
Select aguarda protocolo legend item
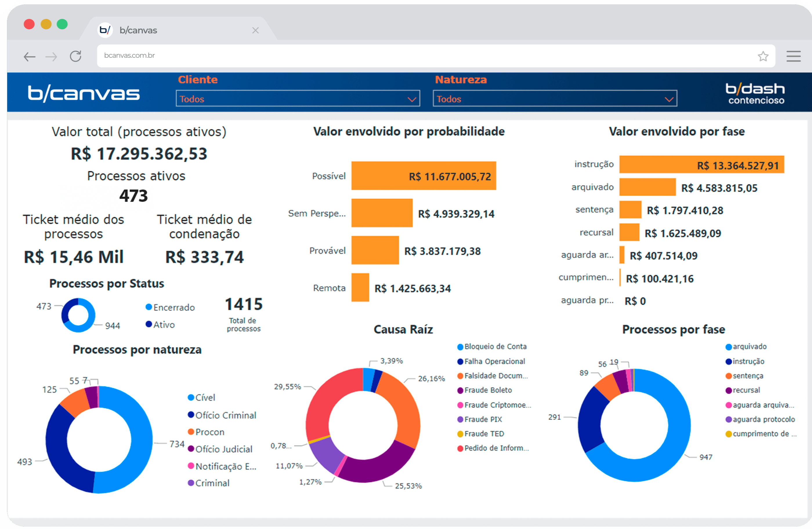click(760, 419)
